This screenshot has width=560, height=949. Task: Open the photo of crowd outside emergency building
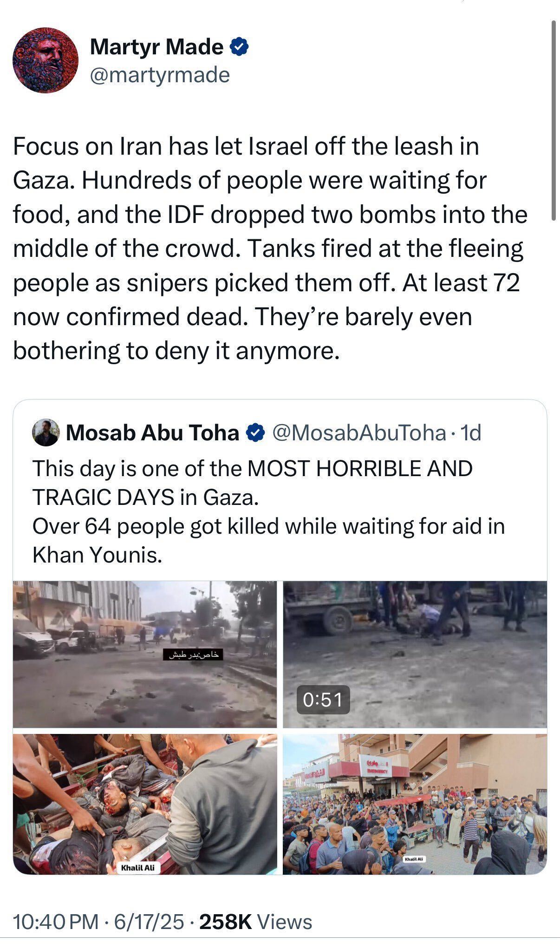click(415, 804)
